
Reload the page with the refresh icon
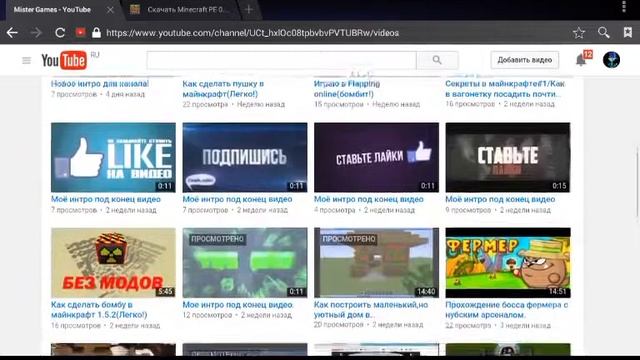coord(60,33)
